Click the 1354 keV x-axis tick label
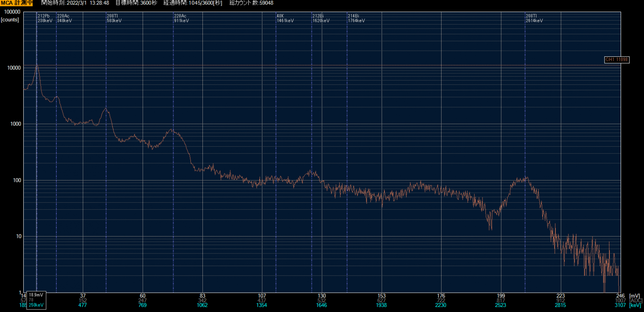 [262, 305]
